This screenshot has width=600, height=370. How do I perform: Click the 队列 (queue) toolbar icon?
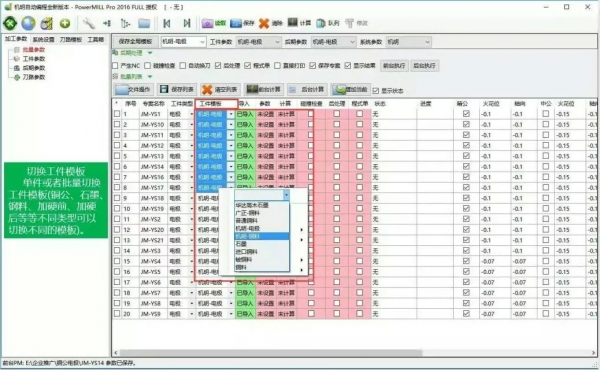click(x=321, y=23)
